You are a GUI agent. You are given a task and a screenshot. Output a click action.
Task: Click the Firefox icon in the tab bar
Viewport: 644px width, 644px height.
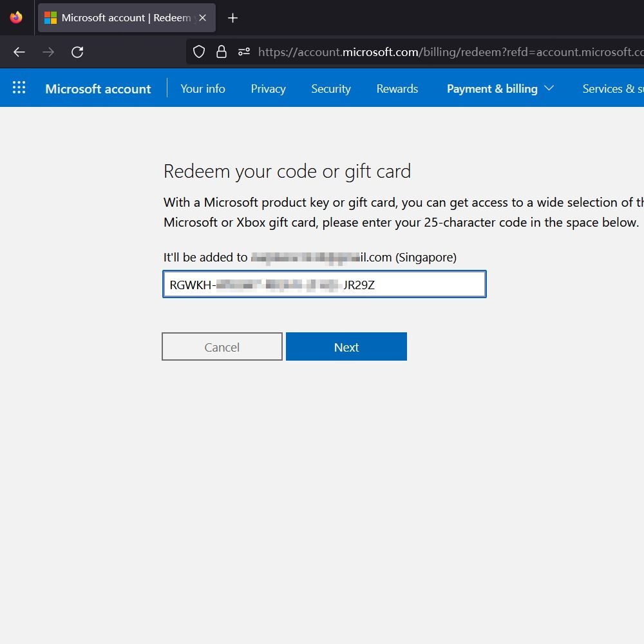pyautogui.click(x=16, y=18)
